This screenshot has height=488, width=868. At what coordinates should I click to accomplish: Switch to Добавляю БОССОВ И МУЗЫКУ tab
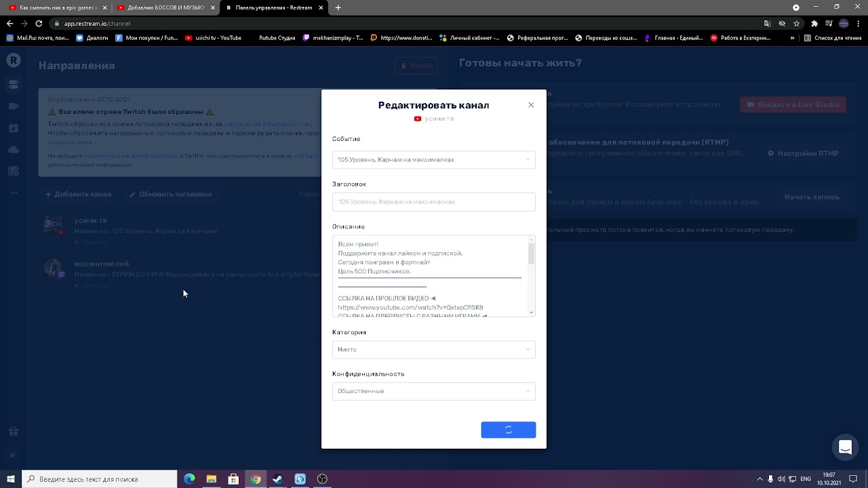(165, 7)
